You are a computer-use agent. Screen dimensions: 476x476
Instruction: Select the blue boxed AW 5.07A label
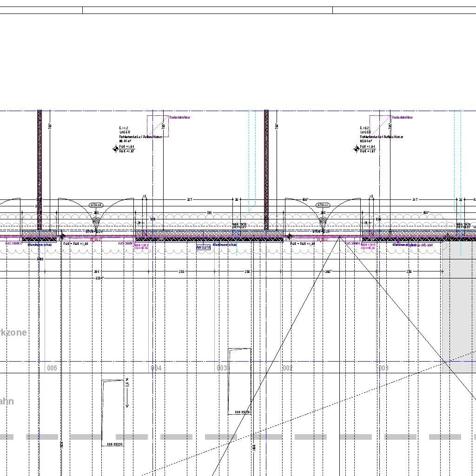click(204, 248)
